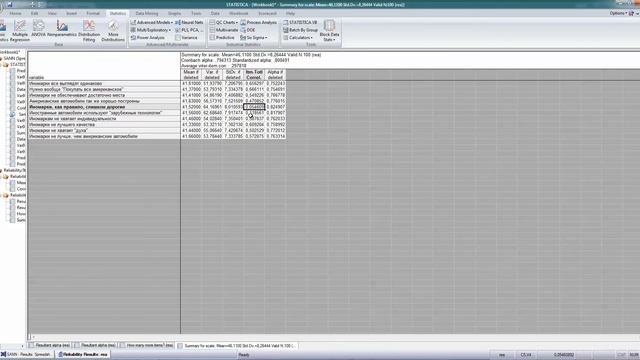Open the Help ribbon tab

click(x=290, y=13)
